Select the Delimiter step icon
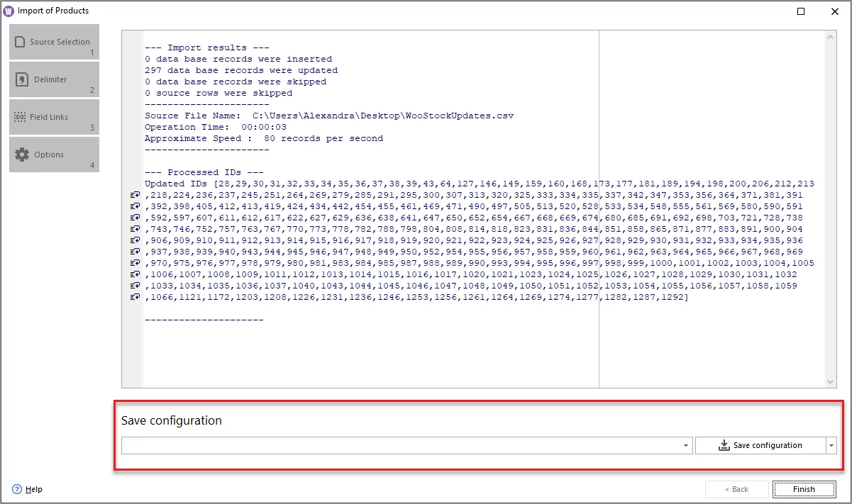 point(53,79)
